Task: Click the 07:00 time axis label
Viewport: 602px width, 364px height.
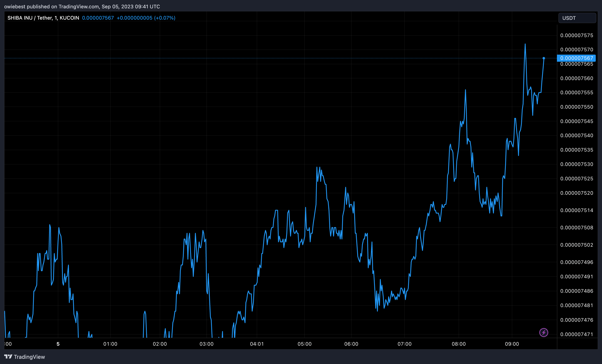Action: (404, 344)
